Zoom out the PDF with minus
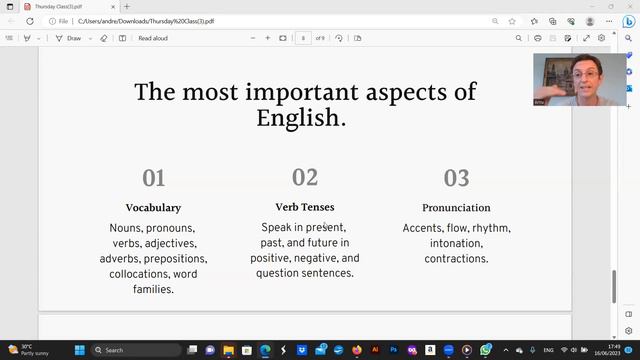Image resolution: width=640 pixels, height=360 pixels. (x=253, y=38)
